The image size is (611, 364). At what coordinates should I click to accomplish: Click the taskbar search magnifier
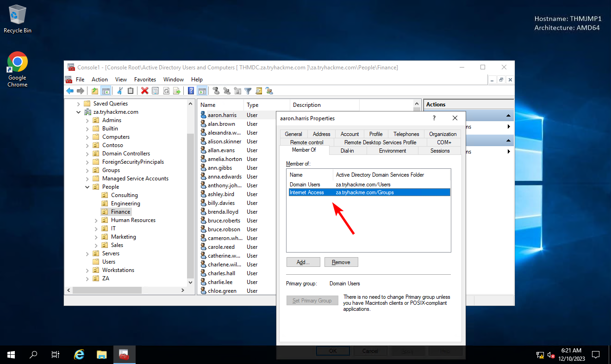33,355
